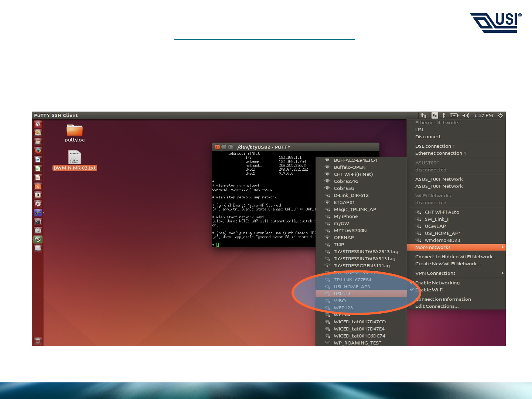The image size is (532, 399).
Task: Connect to D-Link_DIR-612 network
Action: pyautogui.click(x=361, y=195)
